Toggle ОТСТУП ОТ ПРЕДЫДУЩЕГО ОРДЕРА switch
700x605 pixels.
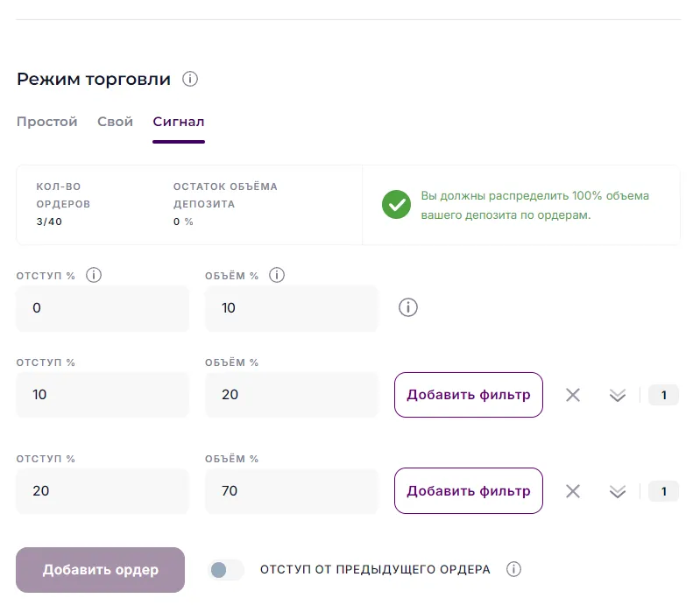[225, 570]
